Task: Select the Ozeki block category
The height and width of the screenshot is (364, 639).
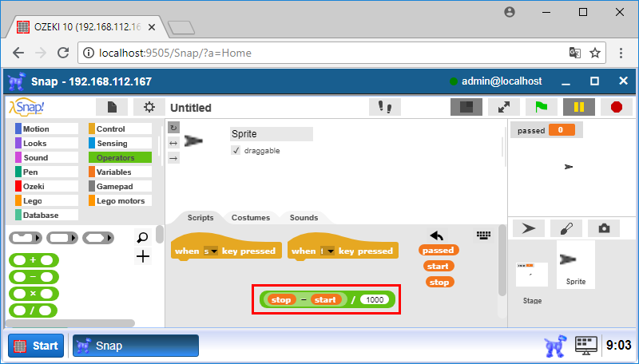Action: (46, 186)
